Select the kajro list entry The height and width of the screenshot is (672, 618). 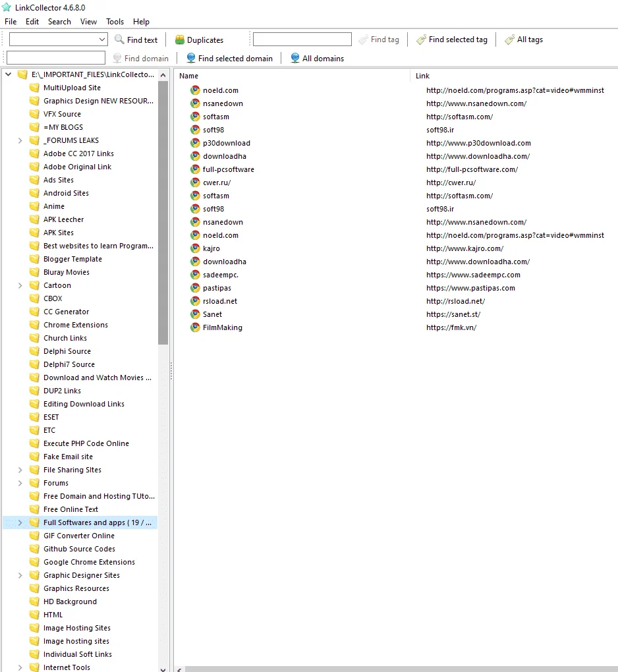[211, 248]
